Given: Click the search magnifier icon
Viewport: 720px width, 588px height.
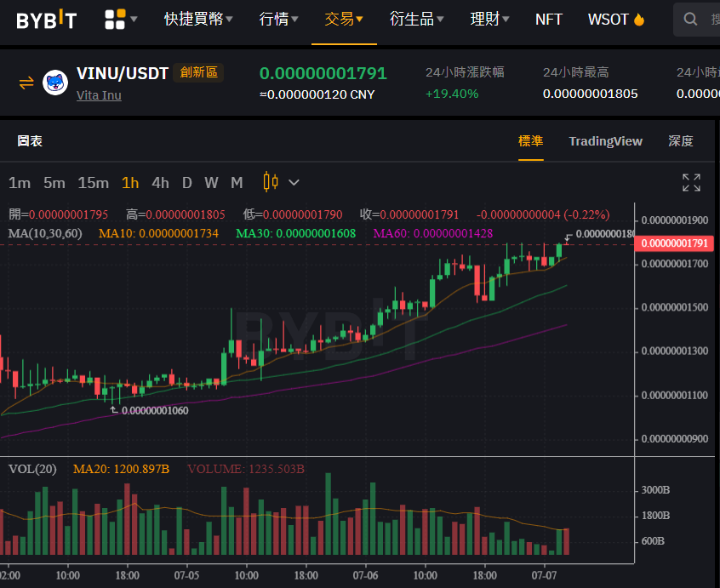Looking at the screenshot, I should pos(690,20).
